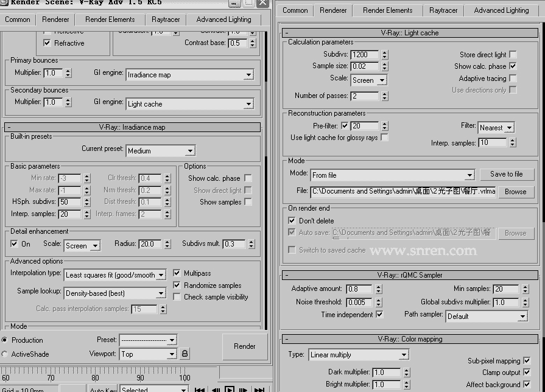Open the Current preset dropdown showing Medium

pyautogui.click(x=161, y=151)
